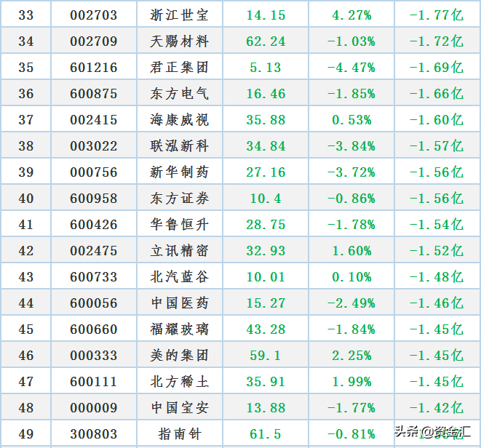This screenshot has width=481, height=448.
Task: Click stock name 联泓新科
Action: coord(180,146)
